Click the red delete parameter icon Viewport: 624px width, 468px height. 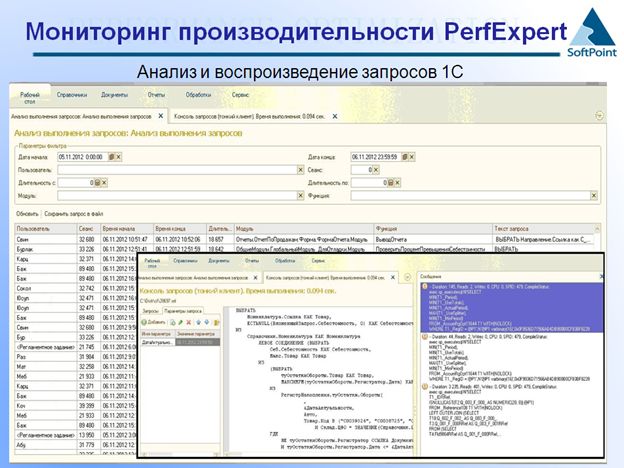click(x=189, y=322)
